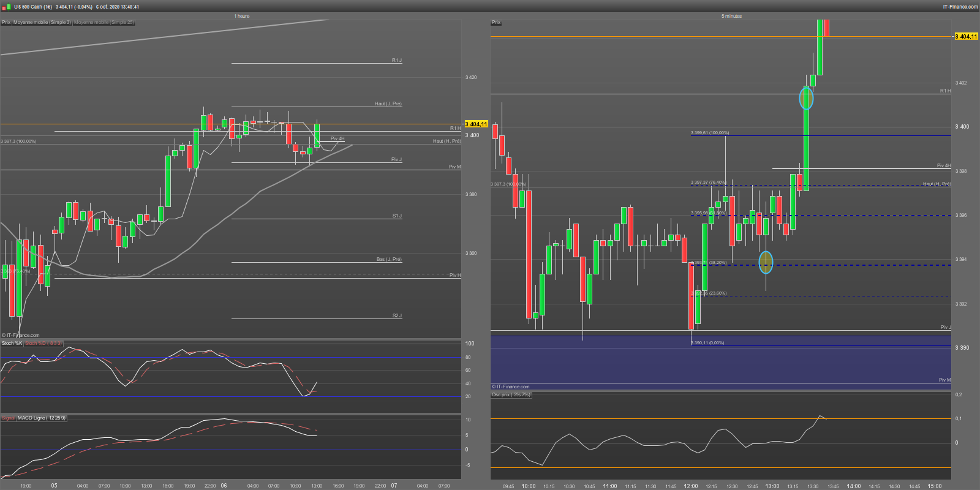Click the 3 397,37 (76,40%) Fibonacci label
This screenshot has height=490, width=980.
(709, 182)
